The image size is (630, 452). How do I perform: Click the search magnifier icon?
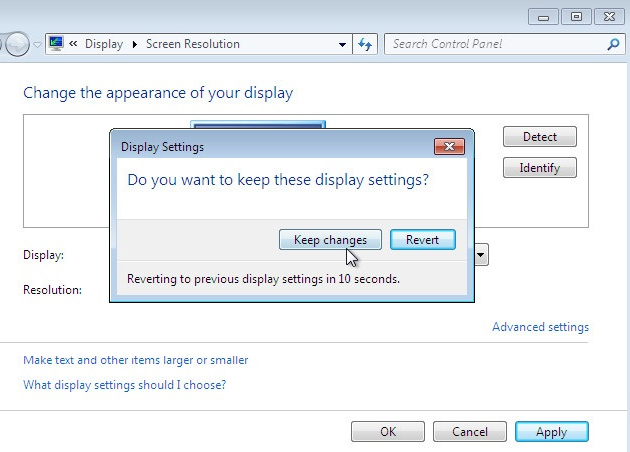tap(614, 44)
